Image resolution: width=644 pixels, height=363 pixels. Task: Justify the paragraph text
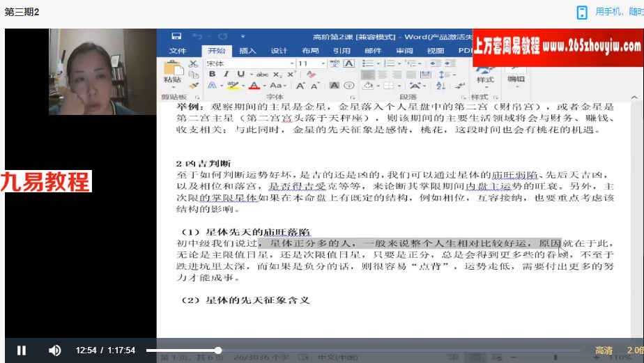click(x=411, y=75)
